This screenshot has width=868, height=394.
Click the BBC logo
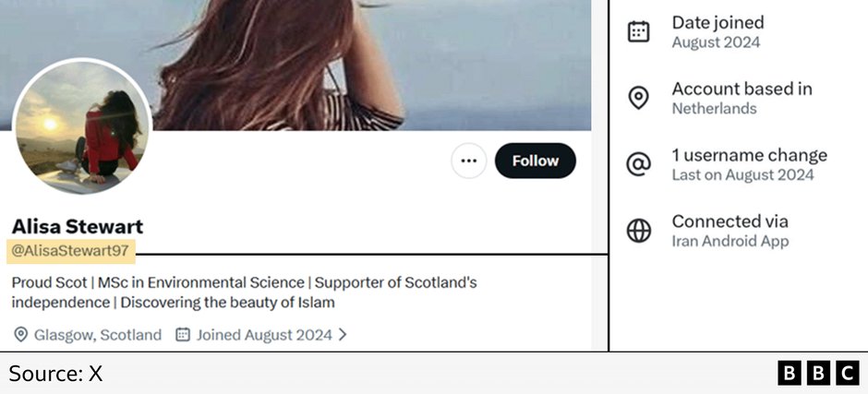[818, 373]
